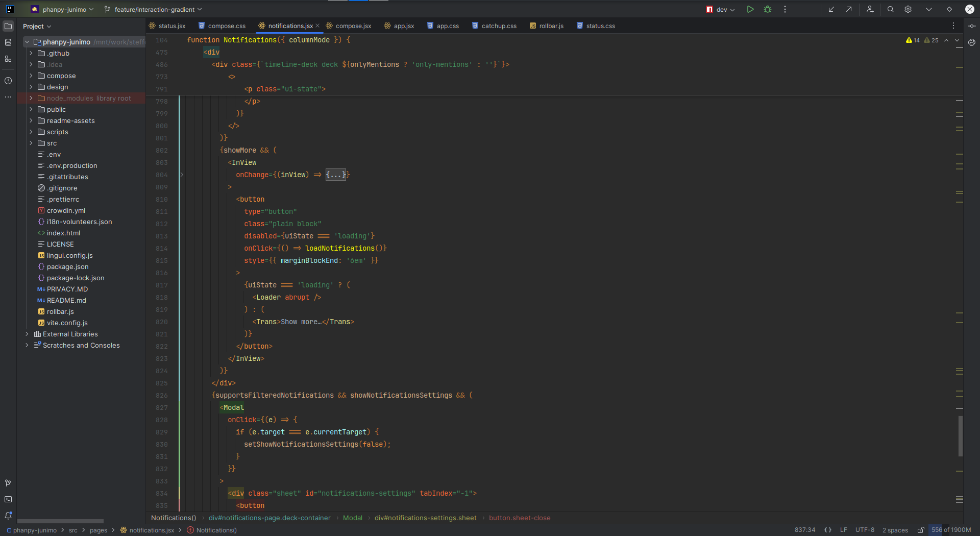Open the Project tool window icon
Image resolution: width=980 pixels, height=536 pixels.
click(x=8, y=26)
